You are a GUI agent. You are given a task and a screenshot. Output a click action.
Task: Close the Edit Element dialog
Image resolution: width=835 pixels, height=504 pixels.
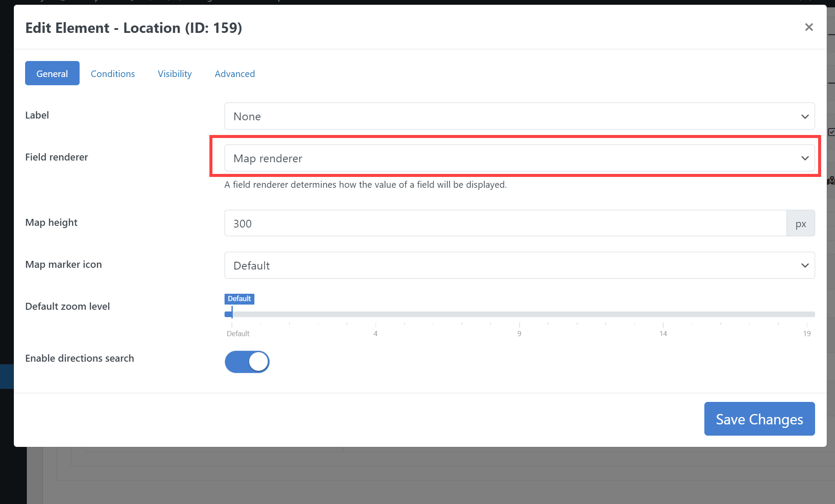pyautogui.click(x=809, y=27)
